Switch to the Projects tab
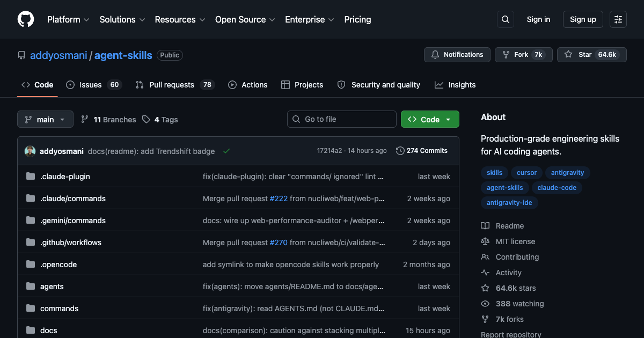Screen dimensions: 644x338 (x=302, y=85)
